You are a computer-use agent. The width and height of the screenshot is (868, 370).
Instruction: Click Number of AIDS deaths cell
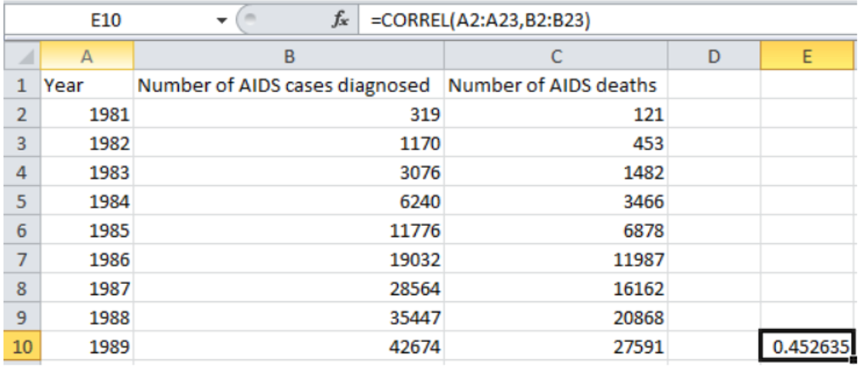[555, 85]
